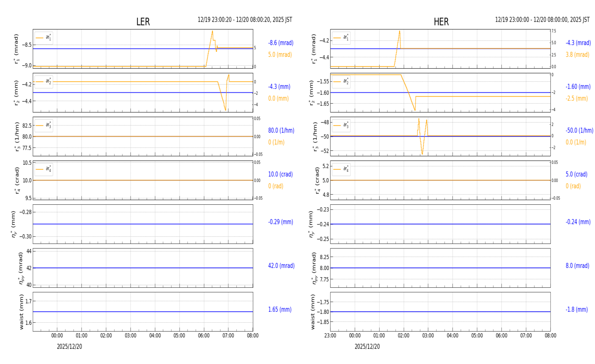The width and height of the screenshot is (595, 364).
Task: Select the LER time range ending 08:00:20
Action: (245, 20)
